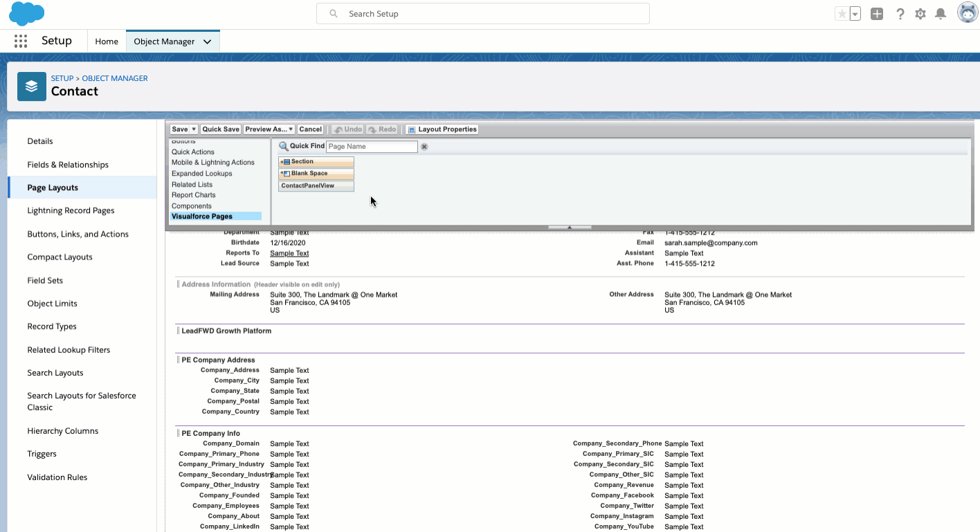
Task: Open the App Launcher dots grid
Action: tap(21, 41)
